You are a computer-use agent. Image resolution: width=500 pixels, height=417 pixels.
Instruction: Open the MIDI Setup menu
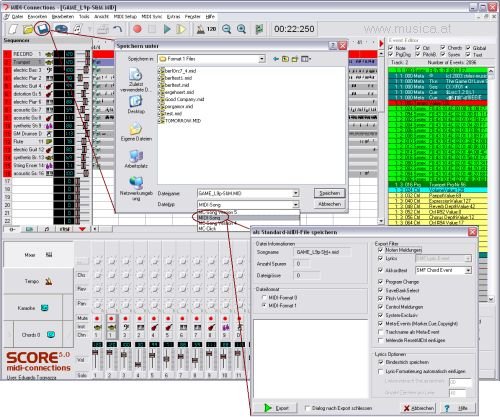(125, 16)
